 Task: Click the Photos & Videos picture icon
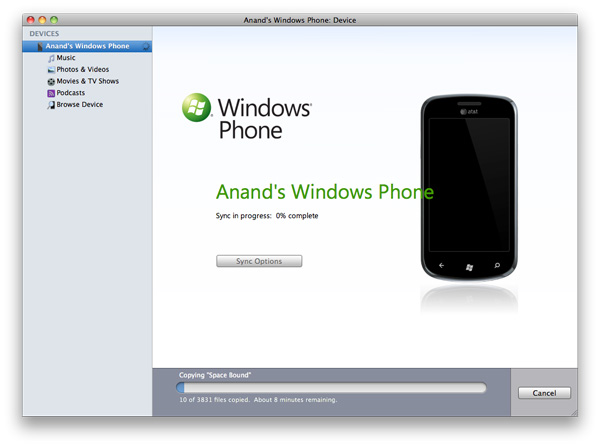tap(51, 70)
